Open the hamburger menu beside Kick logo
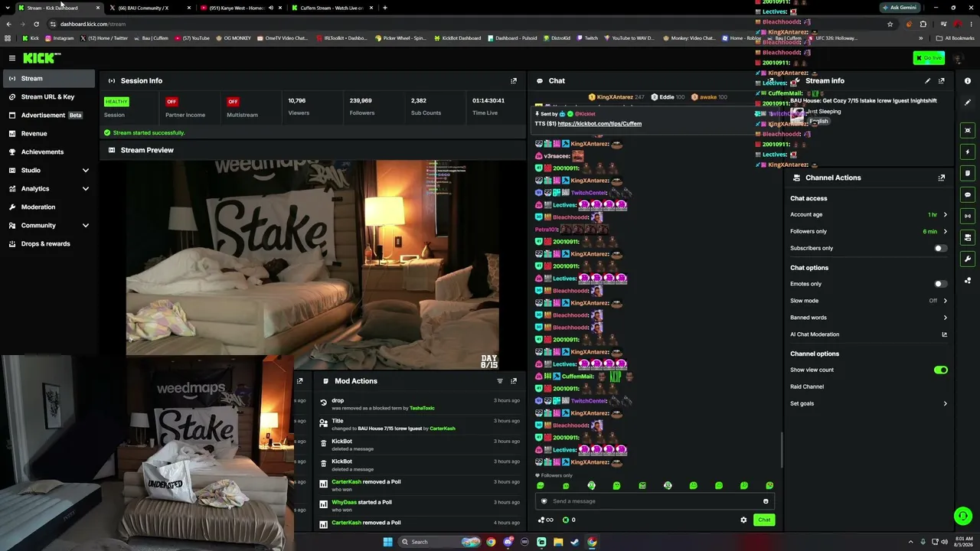980x551 pixels. click(12, 58)
